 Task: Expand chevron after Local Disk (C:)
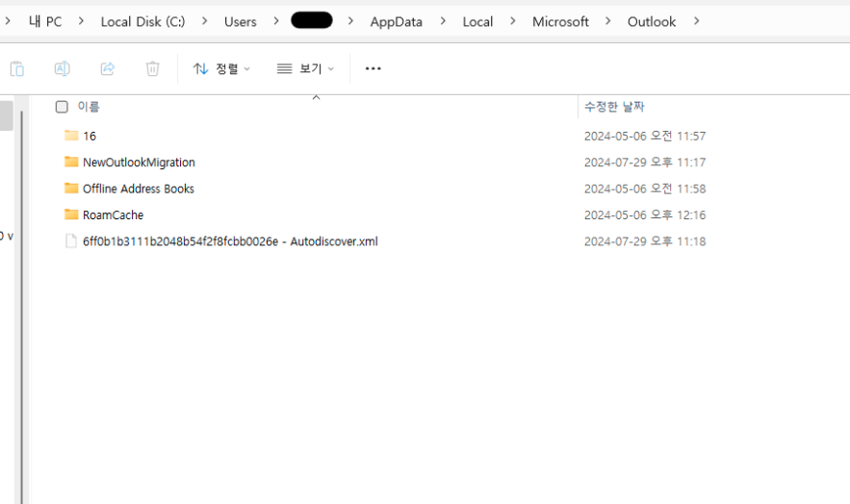[x=204, y=21]
